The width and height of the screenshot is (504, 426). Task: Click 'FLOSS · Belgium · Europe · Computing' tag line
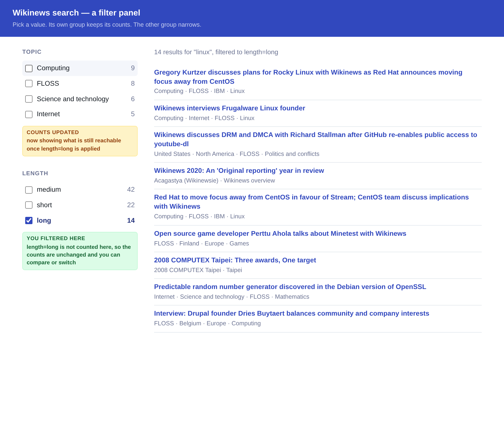point(207,323)
